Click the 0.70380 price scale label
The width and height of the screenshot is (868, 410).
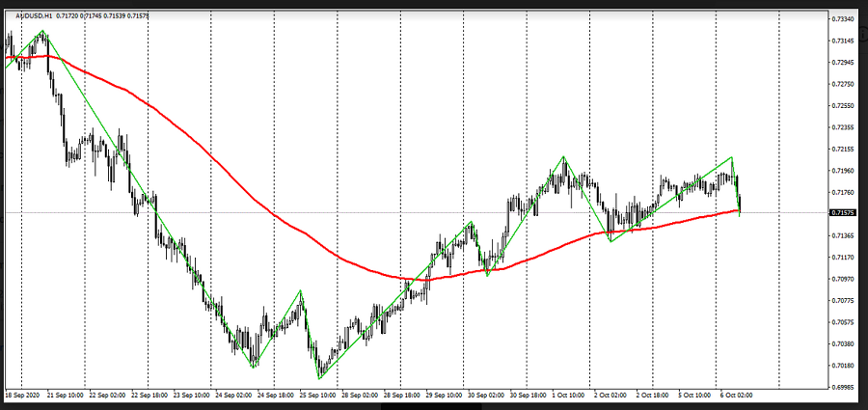(842, 343)
